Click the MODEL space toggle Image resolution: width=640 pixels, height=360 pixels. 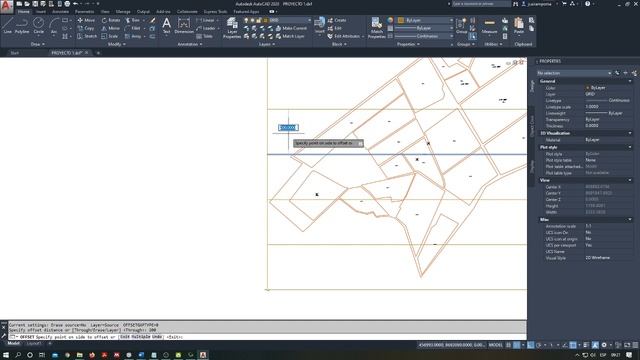pyautogui.click(x=496, y=345)
